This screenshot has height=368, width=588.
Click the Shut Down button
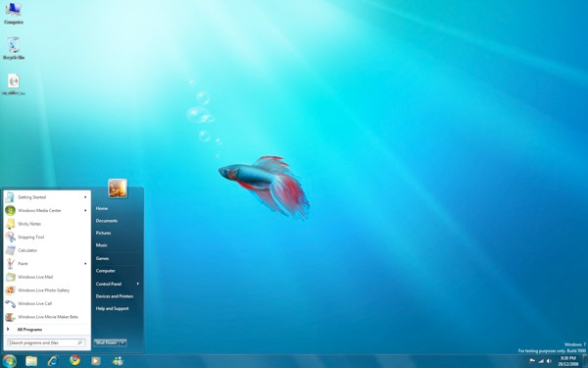[x=107, y=342]
